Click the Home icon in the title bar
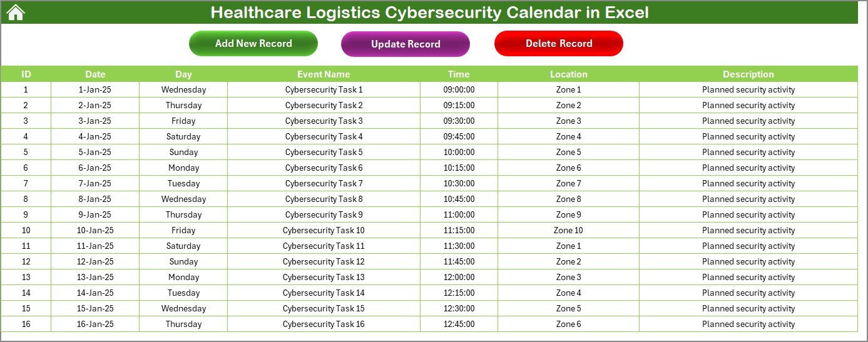Viewport: 868px width, 342px height. point(16,13)
